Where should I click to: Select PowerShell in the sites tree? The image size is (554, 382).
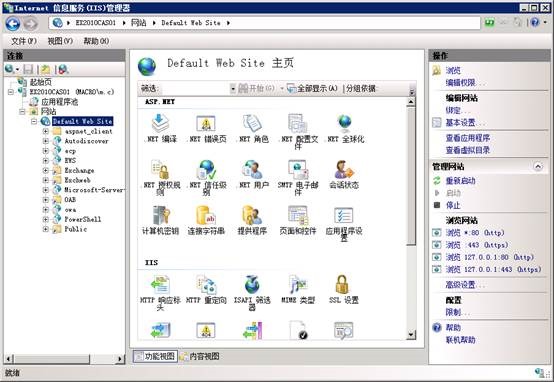[83, 219]
